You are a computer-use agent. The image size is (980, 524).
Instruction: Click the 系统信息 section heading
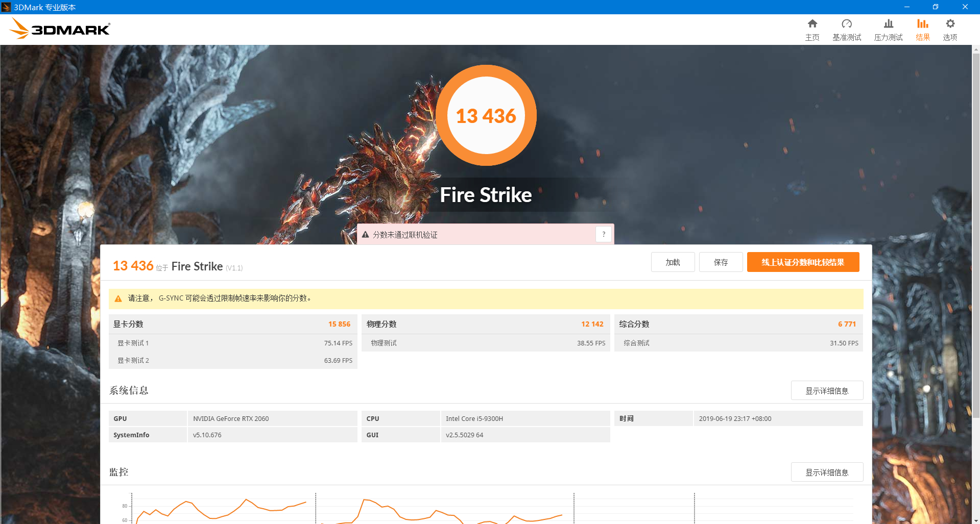click(129, 390)
